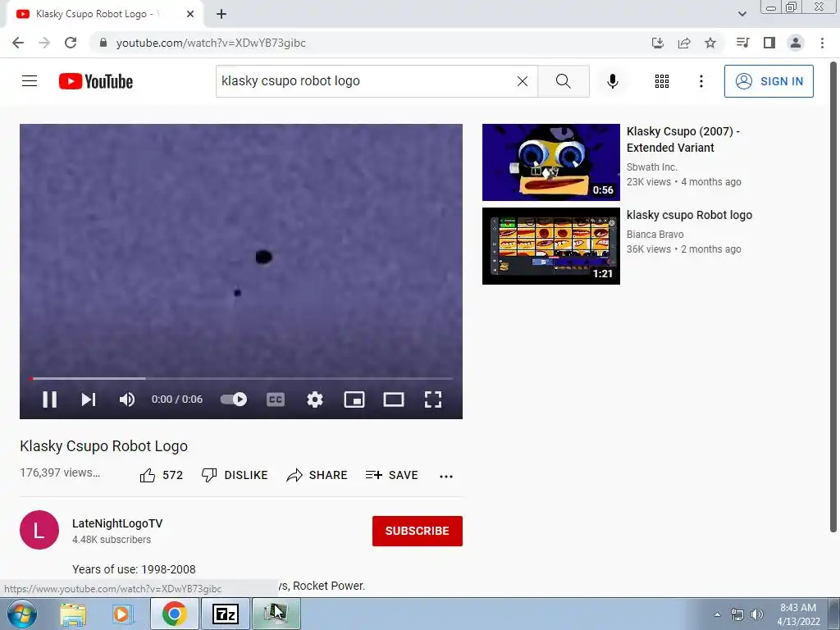This screenshot has width=840, height=630.
Task: Open YouTube apps grid
Action: tap(662, 81)
